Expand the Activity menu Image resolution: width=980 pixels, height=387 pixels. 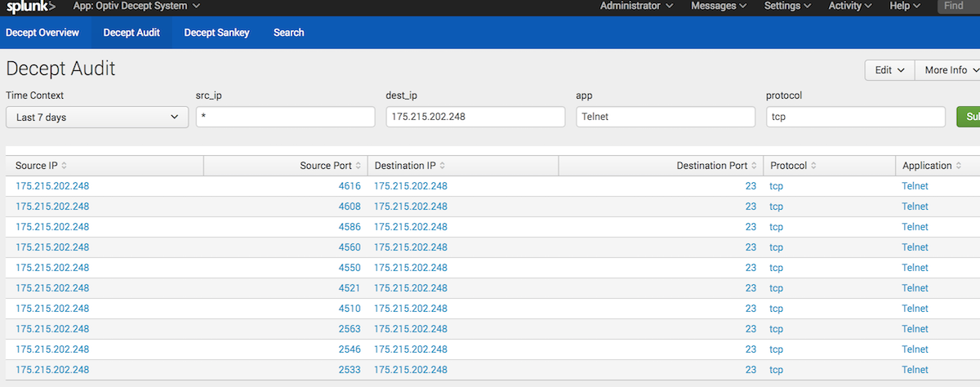point(850,6)
